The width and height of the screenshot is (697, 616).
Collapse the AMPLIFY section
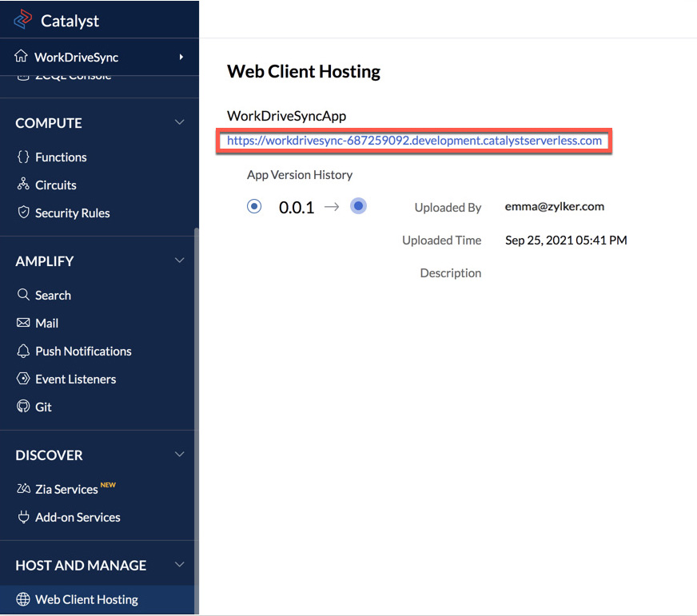pyautogui.click(x=179, y=260)
